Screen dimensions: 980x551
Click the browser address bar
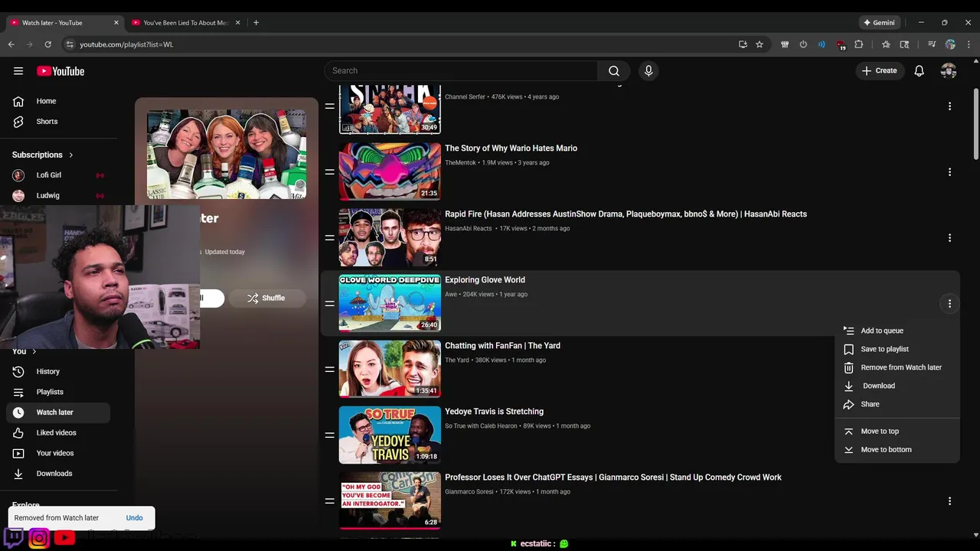(406, 44)
